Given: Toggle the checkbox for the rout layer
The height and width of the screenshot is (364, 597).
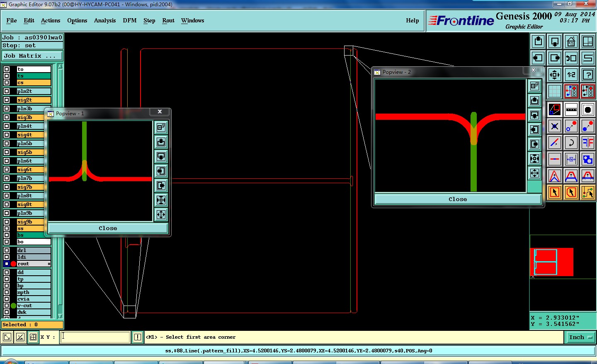Looking at the screenshot, I should click(7, 264).
